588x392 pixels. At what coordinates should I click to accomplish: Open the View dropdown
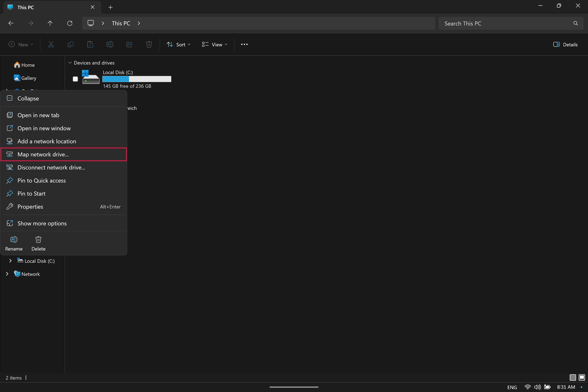tap(215, 45)
